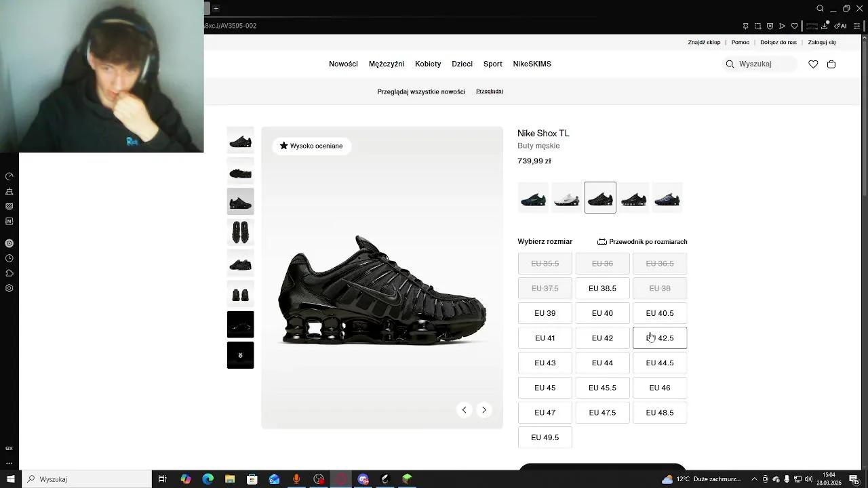Open the Nowości menu

(x=343, y=64)
